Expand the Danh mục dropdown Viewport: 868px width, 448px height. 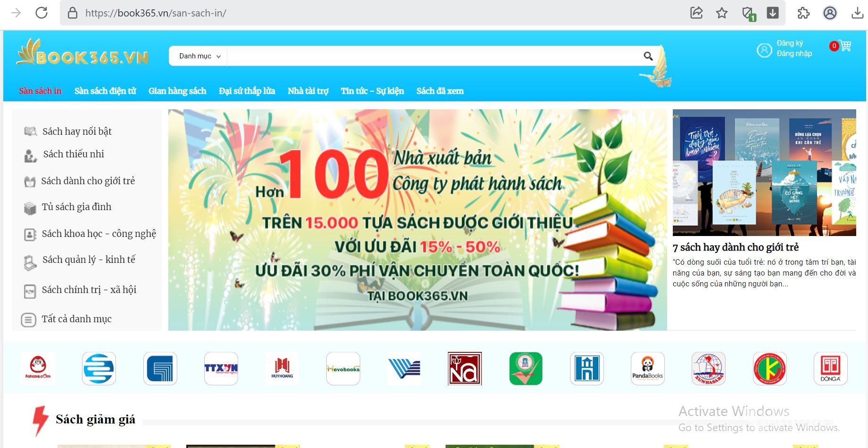pyautogui.click(x=198, y=56)
